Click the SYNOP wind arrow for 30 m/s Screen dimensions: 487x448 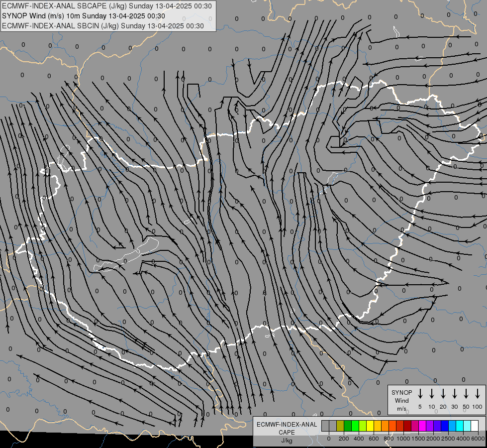coord(455,394)
